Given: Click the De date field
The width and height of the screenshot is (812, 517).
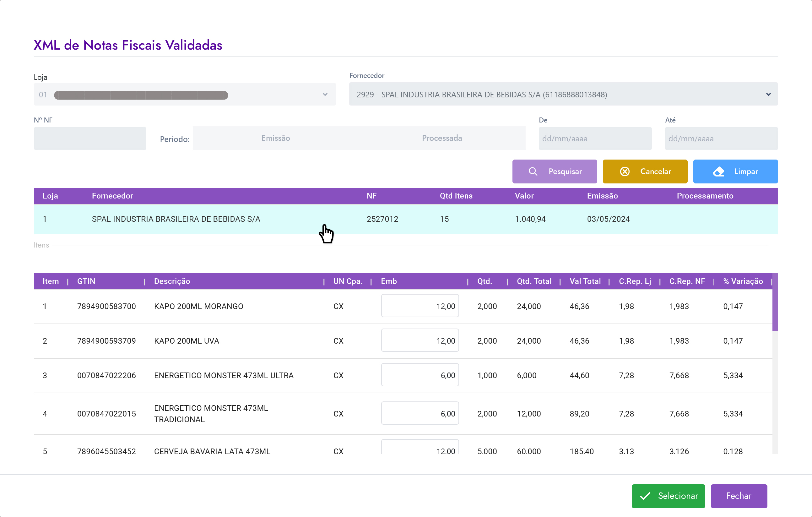Looking at the screenshot, I should click(x=595, y=139).
